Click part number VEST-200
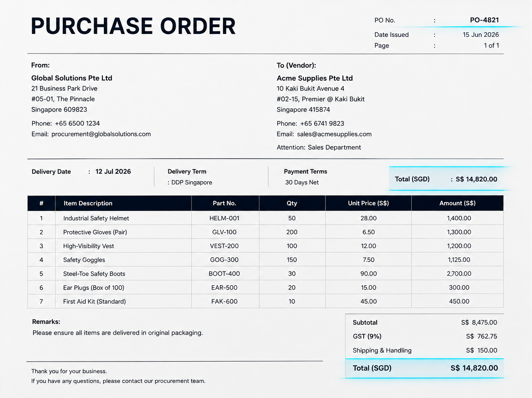This screenshot has width=532, height=398. pos(225,246)
